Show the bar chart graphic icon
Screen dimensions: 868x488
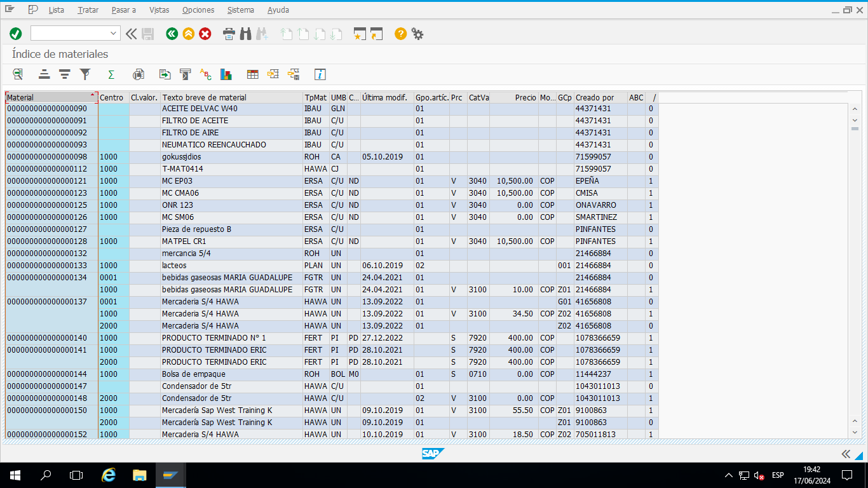tap(226, 74)
